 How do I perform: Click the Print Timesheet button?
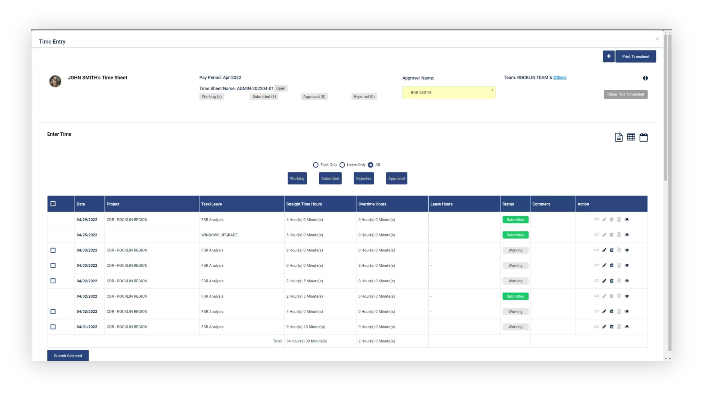(x=636, y=56)
